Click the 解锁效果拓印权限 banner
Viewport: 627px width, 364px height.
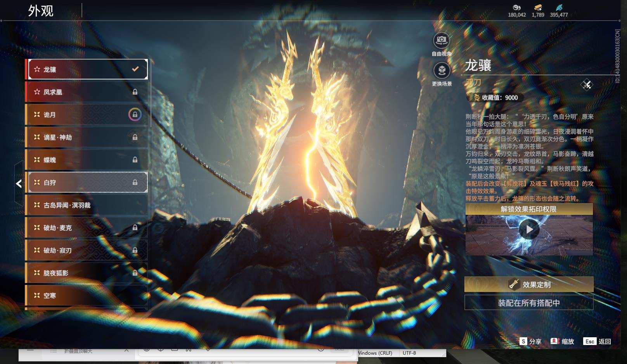[x=529, y=209]
